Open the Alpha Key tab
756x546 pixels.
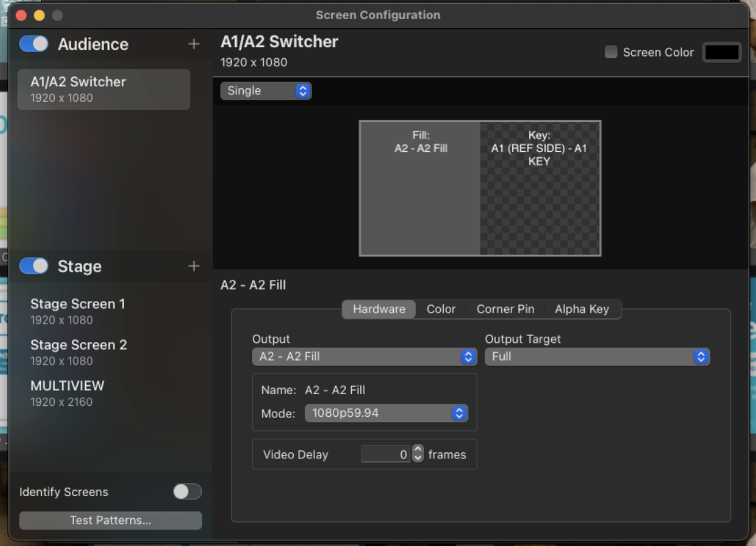(x=581, y=309)
